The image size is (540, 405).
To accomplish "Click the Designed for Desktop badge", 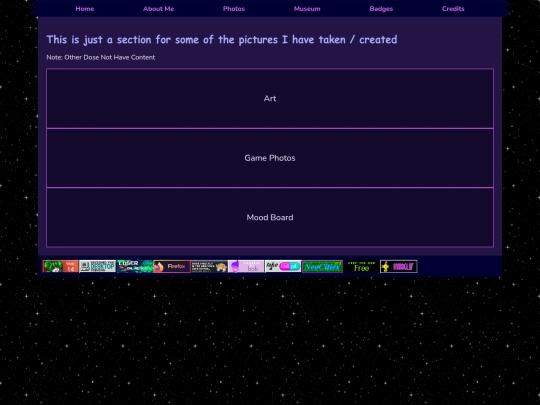I will 97,266.
